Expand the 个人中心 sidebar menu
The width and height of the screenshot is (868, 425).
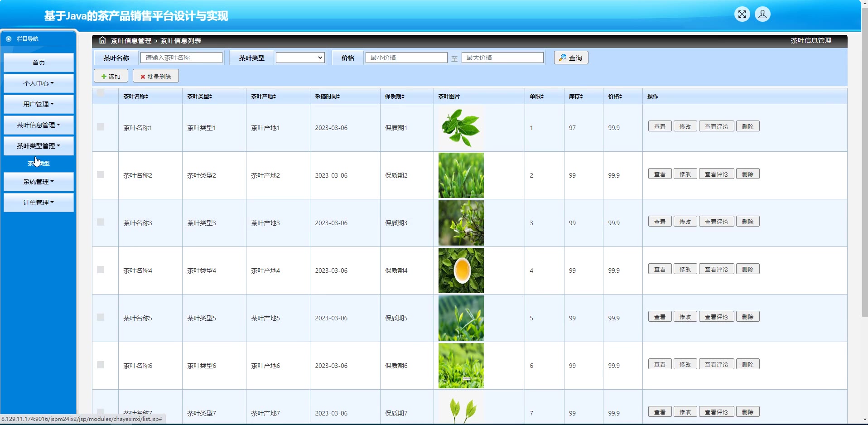point(39,83)
